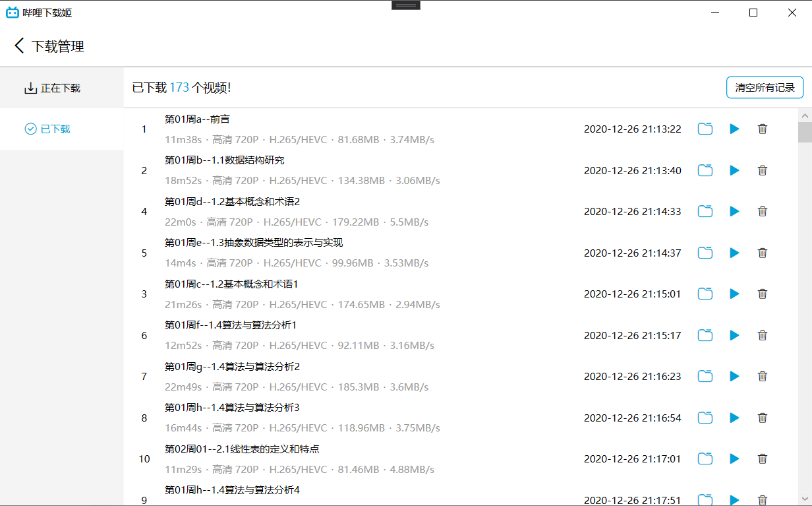The height and width of the screenshot is (506, 812).
Task: Open folder for 第01周c--1.2基本概念和术语1
Action: click(705, 294)
